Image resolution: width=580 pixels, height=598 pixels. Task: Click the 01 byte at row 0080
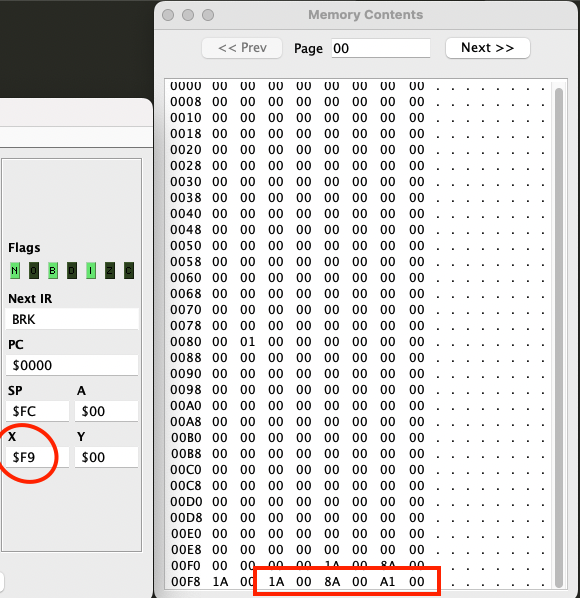pos(247,342)
